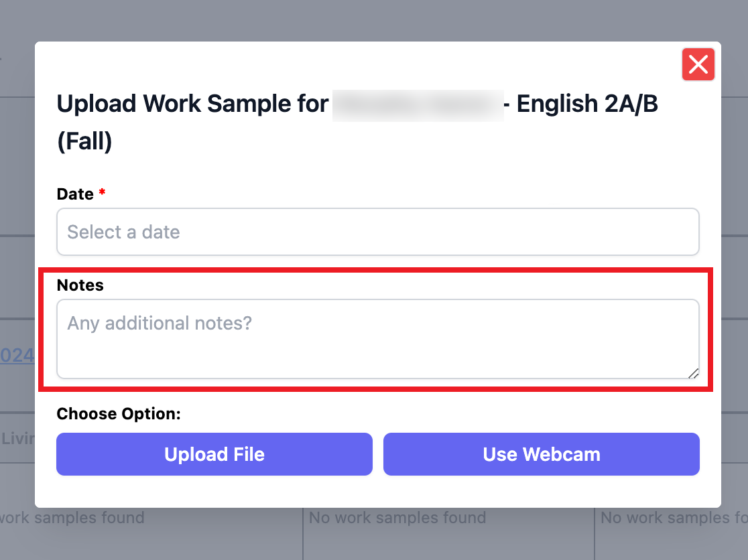Viewport: 748px width, 560px height.
Task: Focus the Notes text area
Action: [x=377, y=338]
